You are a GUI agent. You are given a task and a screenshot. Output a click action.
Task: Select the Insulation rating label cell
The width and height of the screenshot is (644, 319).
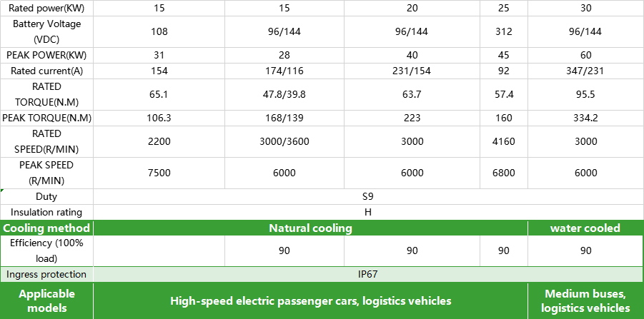click(46, 212)
